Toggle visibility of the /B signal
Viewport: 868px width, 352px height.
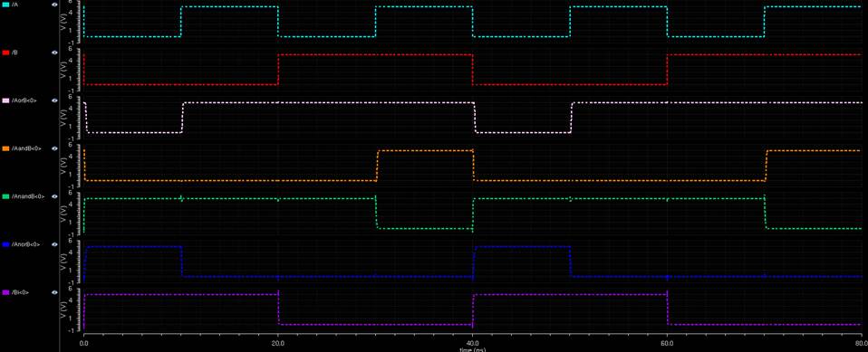coord(54,52)
